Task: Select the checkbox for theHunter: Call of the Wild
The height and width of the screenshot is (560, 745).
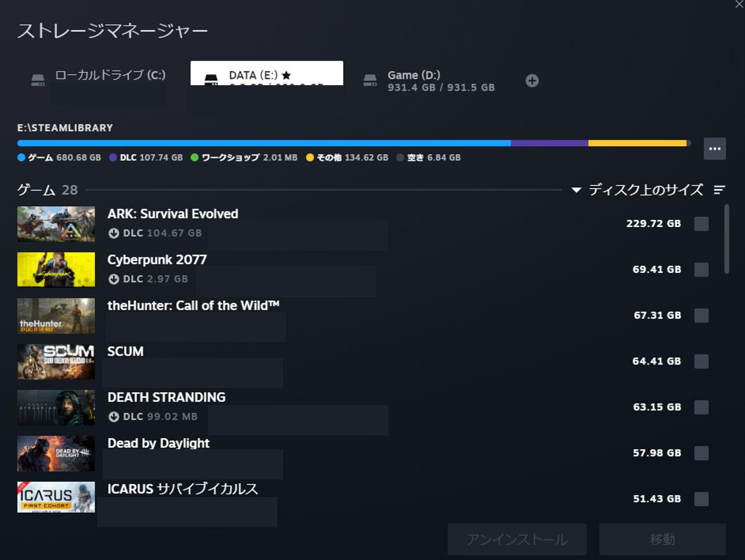Action: click(x=701, y=316)
